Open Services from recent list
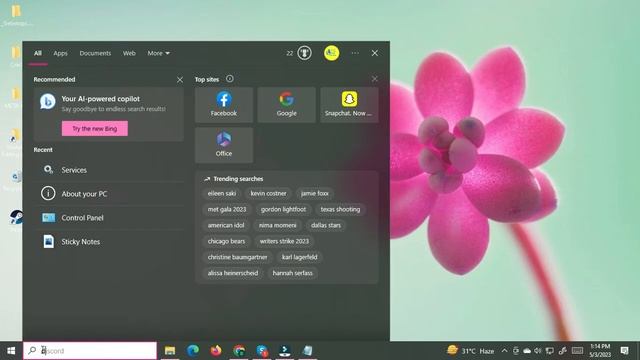This screenshot has height=360, width=640. click(109, 170)
